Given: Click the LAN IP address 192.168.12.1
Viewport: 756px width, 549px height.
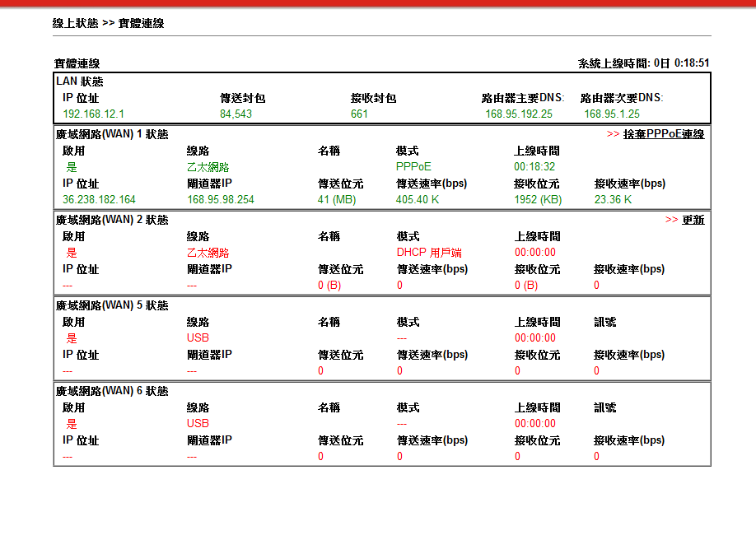Looking at the screenshot, I should pyautogui.click(x=93, y=114).
